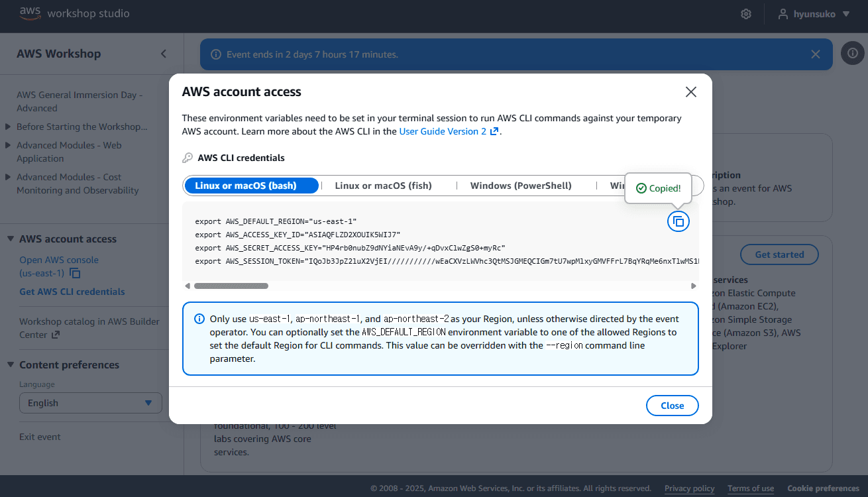Close the AWS account access dialog with X
The width and height of the screenshot is (868, 497).
click(x=690, y=92)
